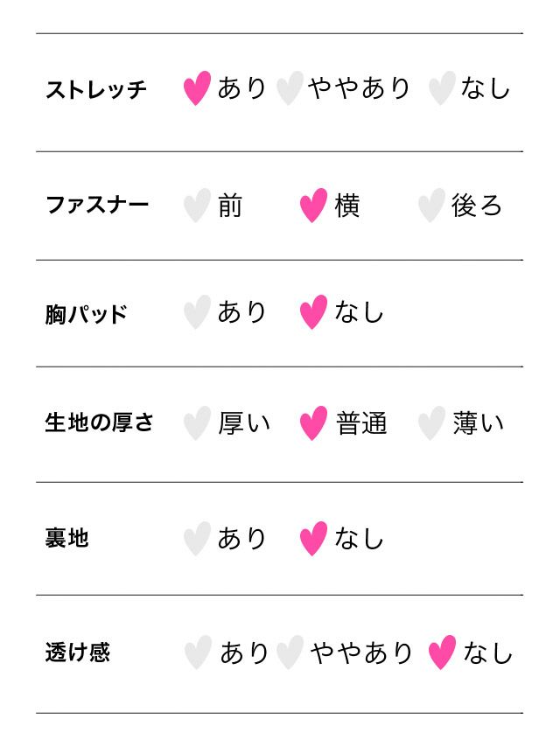Click the pink heart for ファスナー 横
Image resolution: width=560 pixels, height=747 pixels.
coord(313,206)
